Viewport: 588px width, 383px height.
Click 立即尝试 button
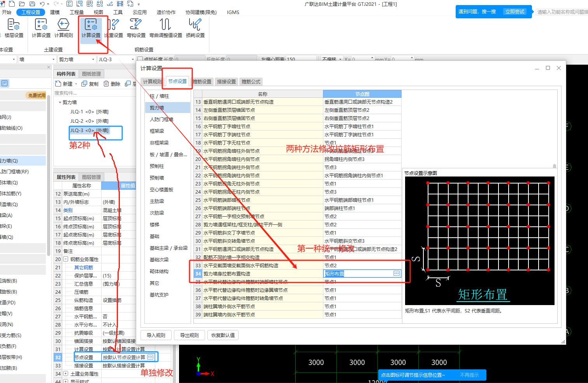[515, 12]
